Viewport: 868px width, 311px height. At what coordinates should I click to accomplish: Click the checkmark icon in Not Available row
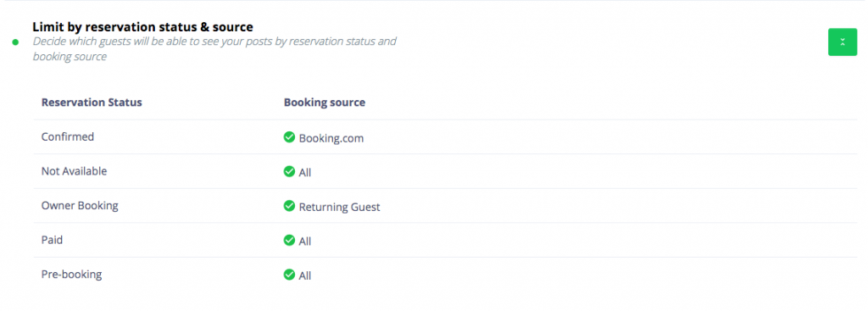click(x=289, y=171)
